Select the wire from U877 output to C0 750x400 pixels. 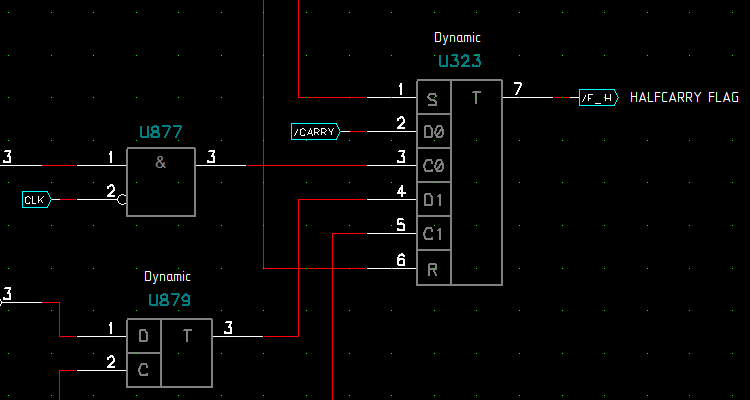[300, 166]
